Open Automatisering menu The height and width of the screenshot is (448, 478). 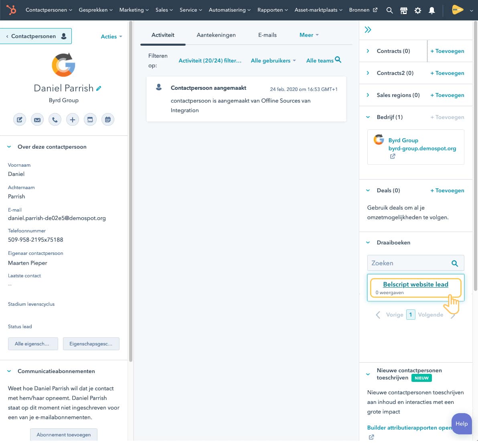229,10
